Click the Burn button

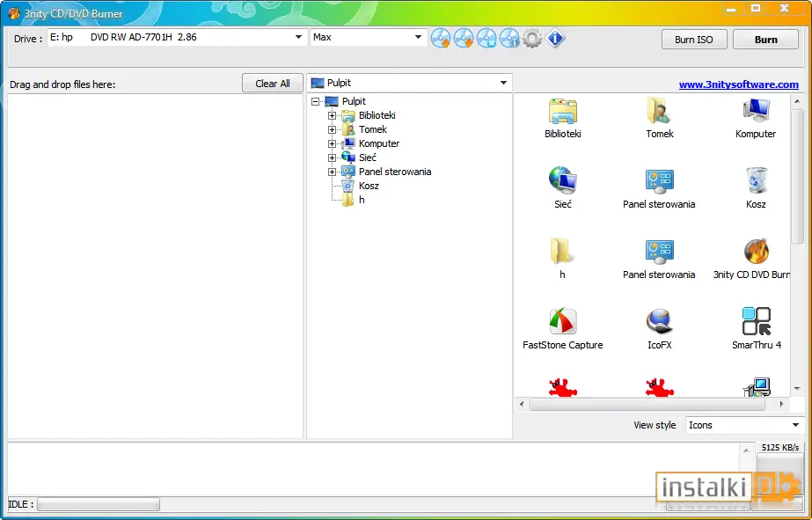[765, 40]
